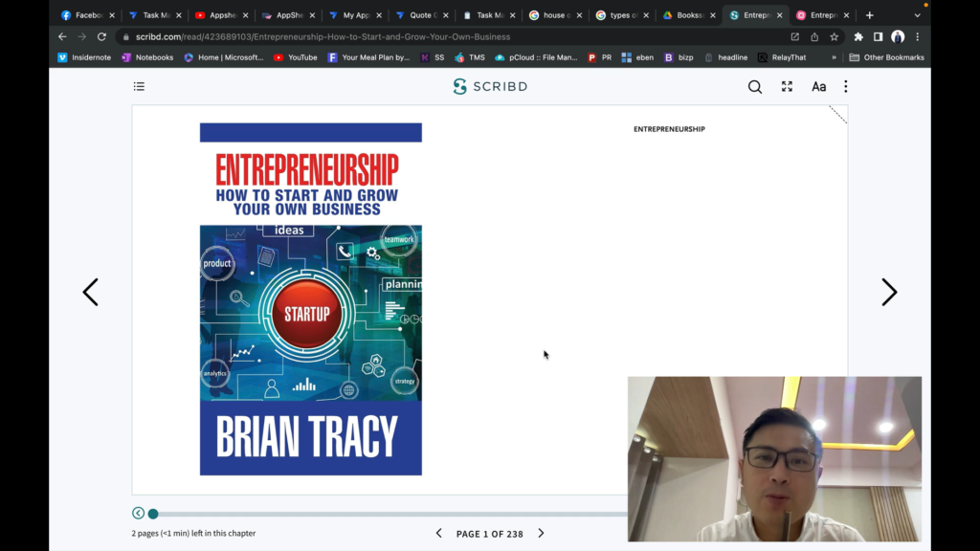Open the YouTube bookmark
Screen dimensions: 980x551
296,57
